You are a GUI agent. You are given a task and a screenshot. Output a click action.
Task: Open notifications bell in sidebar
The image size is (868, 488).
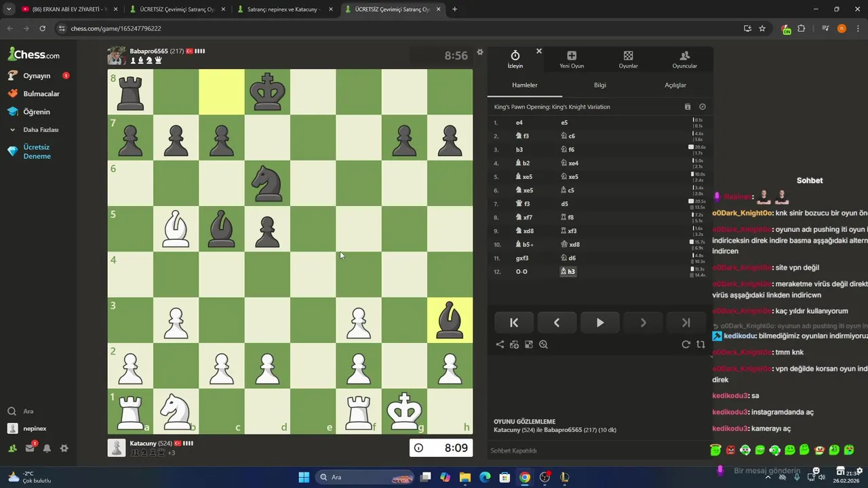[x=47, y=448]
